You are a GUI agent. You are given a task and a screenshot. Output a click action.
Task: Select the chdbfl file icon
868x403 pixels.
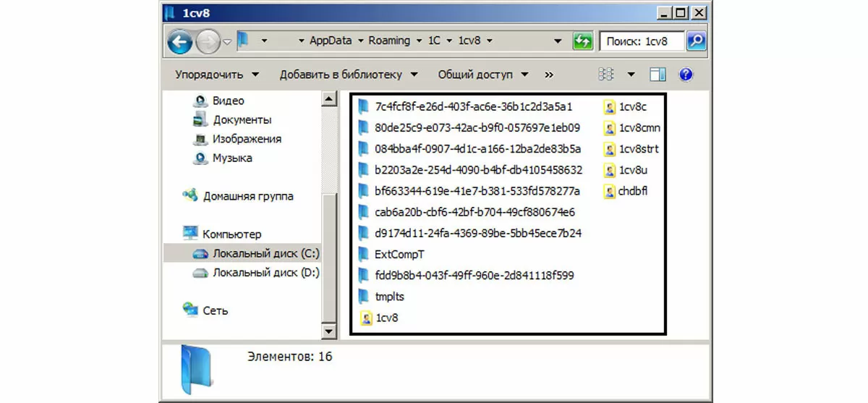[609, 191]
